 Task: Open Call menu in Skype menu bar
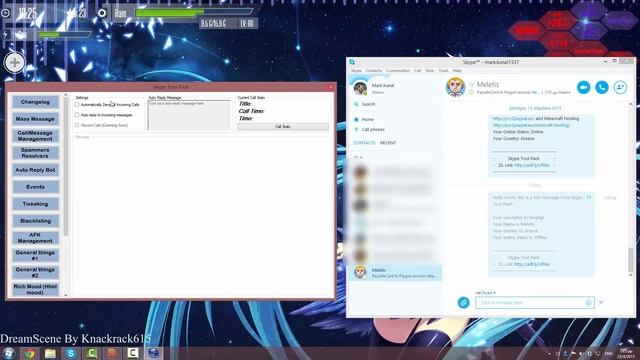coord(418,71)
